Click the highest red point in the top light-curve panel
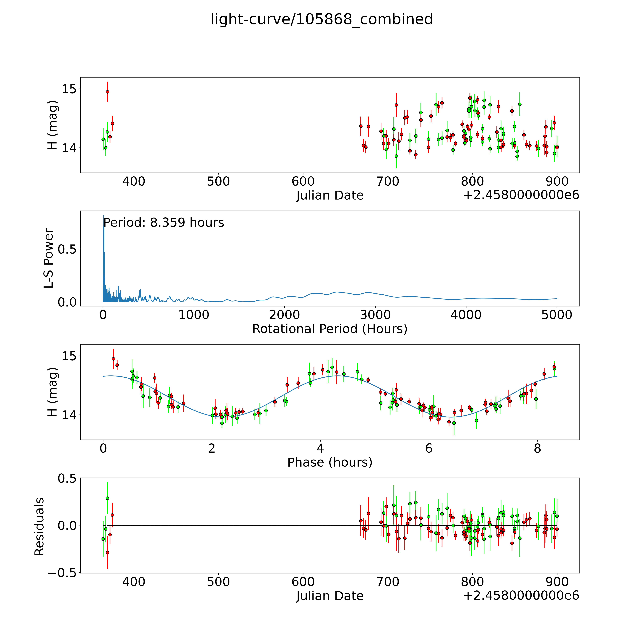 (x=107, y=92)
